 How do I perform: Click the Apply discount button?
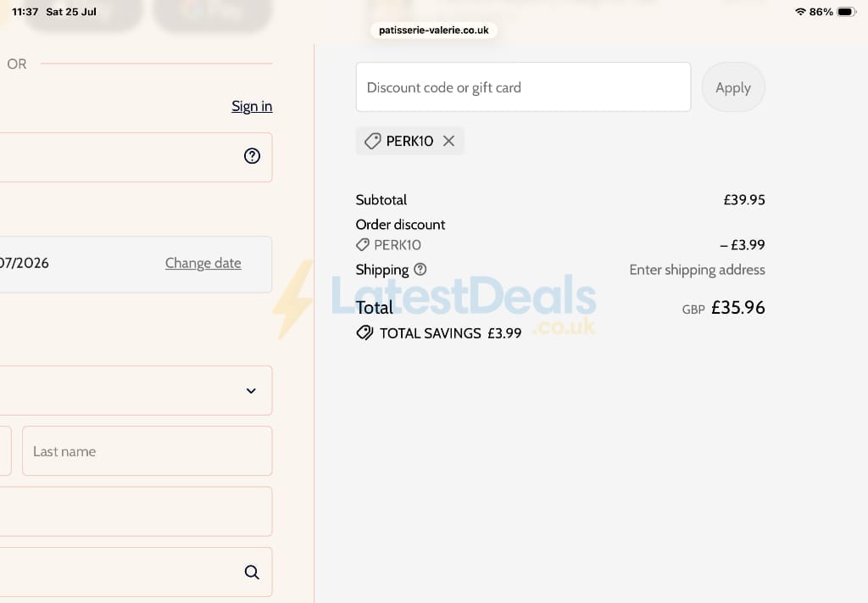point(733,87)
